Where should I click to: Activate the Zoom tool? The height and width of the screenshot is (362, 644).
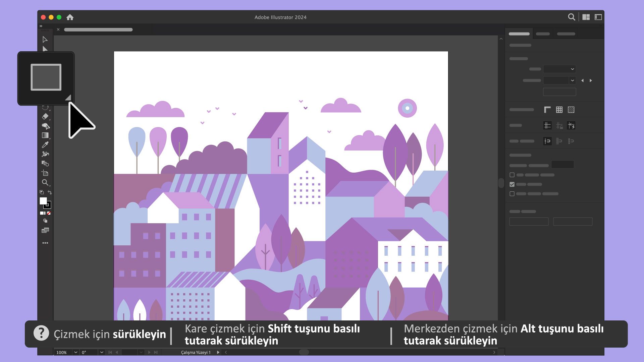(x=45, y=182)
